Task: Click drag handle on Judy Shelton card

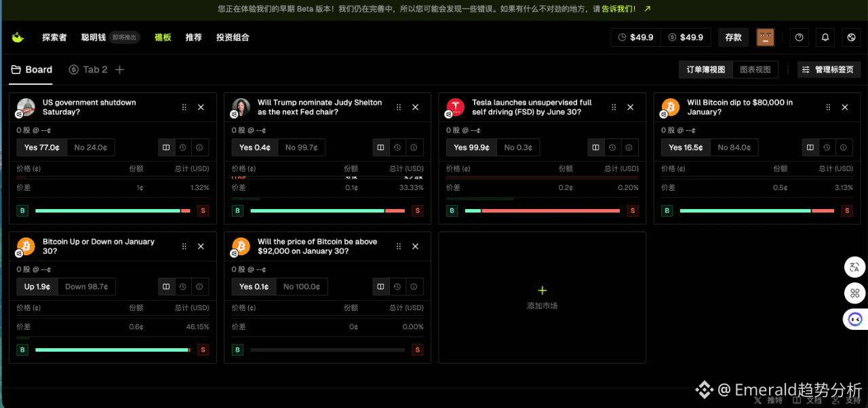Action: click(399, 107)
